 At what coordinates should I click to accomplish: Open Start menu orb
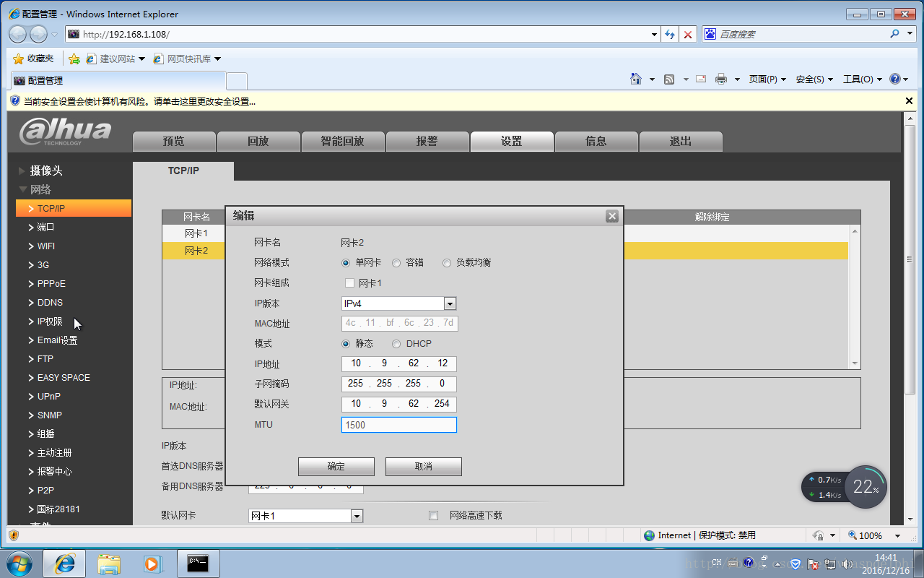(x=19, y=563)
